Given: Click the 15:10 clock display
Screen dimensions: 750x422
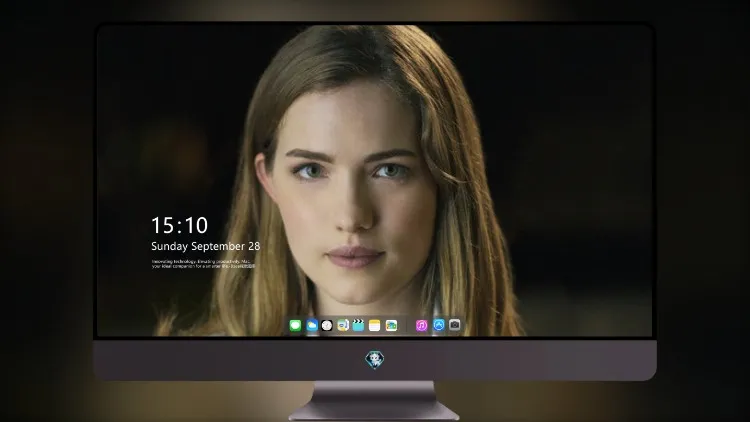Looking at the screenshot, I should tap(179, 225).
